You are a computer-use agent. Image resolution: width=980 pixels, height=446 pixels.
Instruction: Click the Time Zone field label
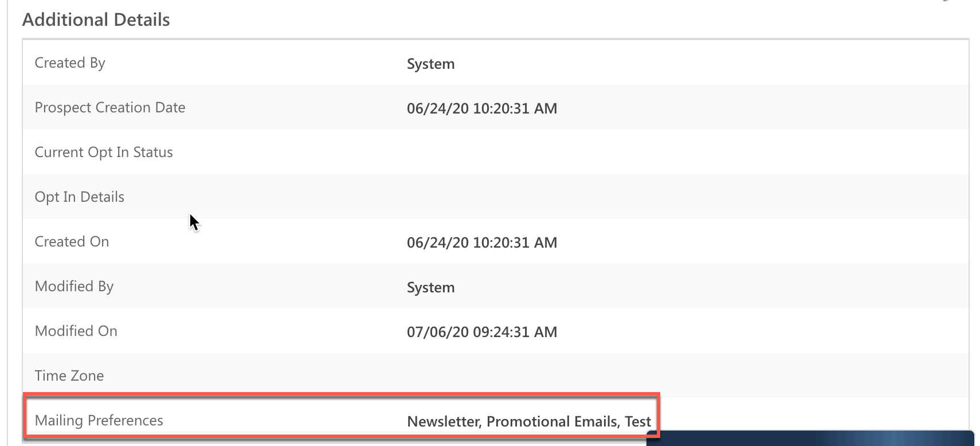point(69,375)
